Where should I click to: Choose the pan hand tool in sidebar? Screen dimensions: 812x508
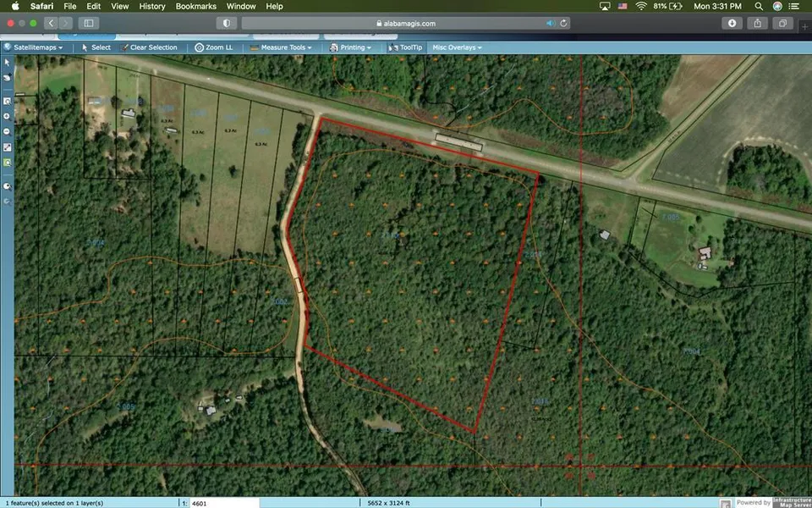8,78
